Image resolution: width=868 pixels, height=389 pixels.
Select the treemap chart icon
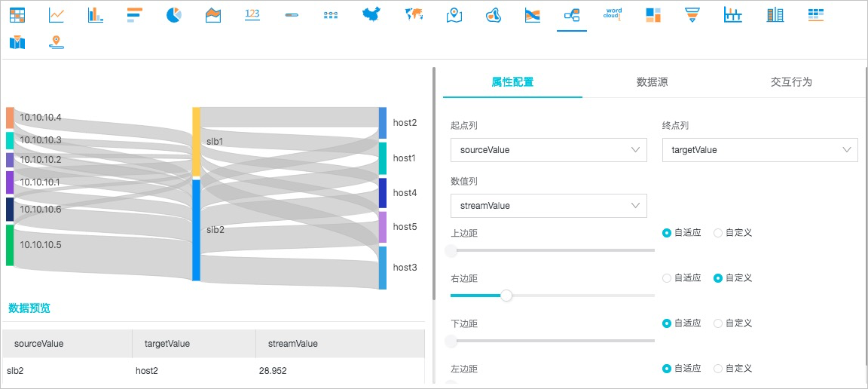click(653, 15)
